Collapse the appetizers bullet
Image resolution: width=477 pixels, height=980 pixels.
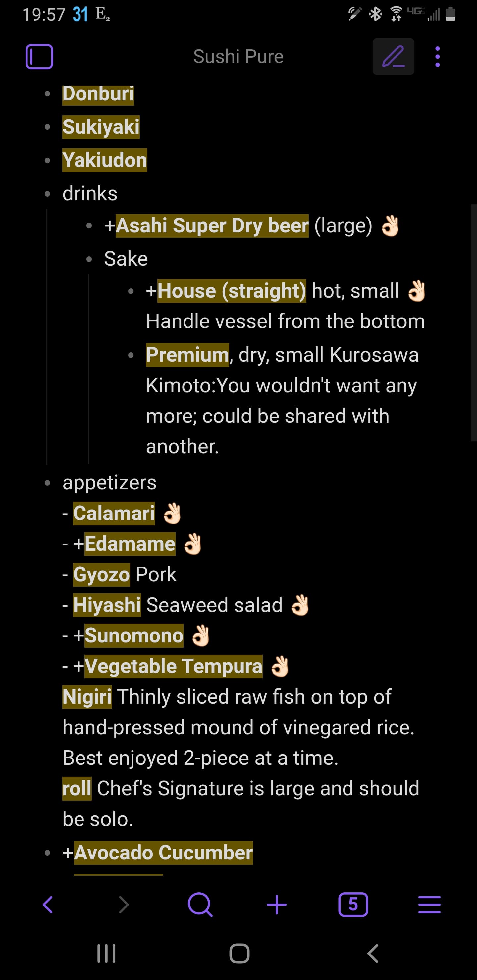tap(47, 483)
